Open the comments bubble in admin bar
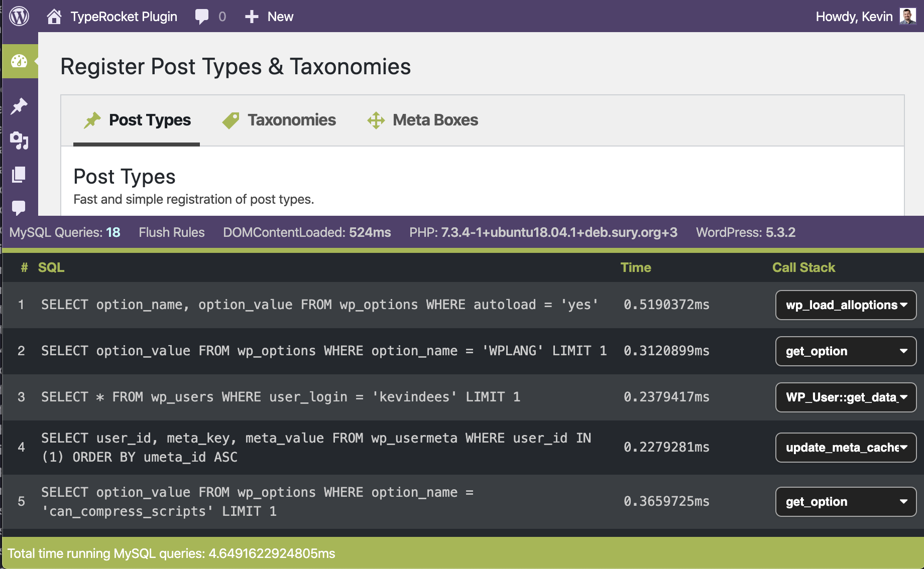The width and height of the screenshot is (924, 569). [x=202, y=17]
